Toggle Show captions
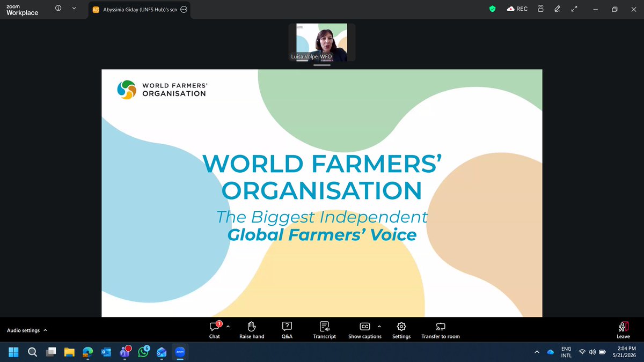Viewport: 644px width, 362px height. [x=365, y=330]
